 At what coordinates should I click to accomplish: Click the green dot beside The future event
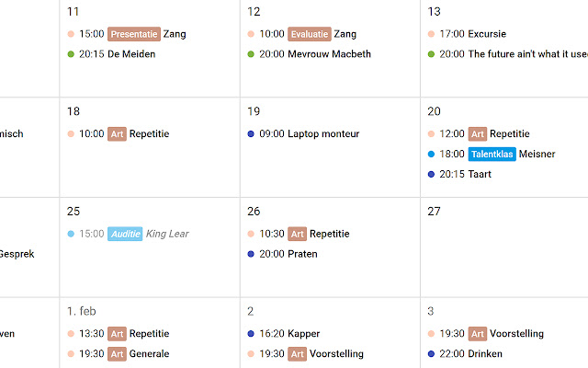tap(431, 54)
